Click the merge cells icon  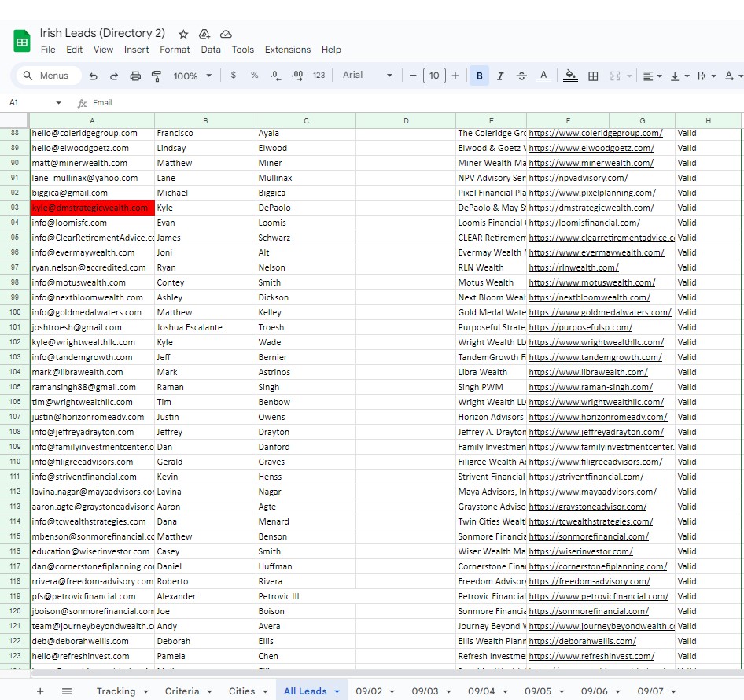[x=615, y=76]
